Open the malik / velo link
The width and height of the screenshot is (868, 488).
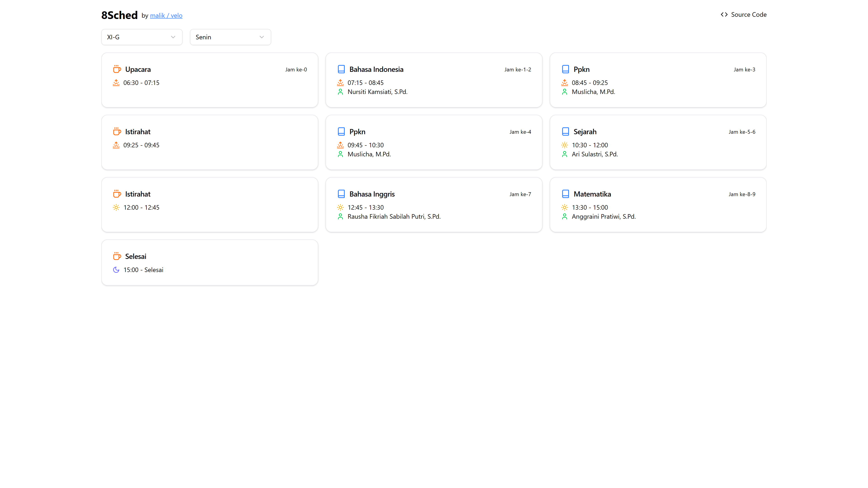(x=166, y=16)
